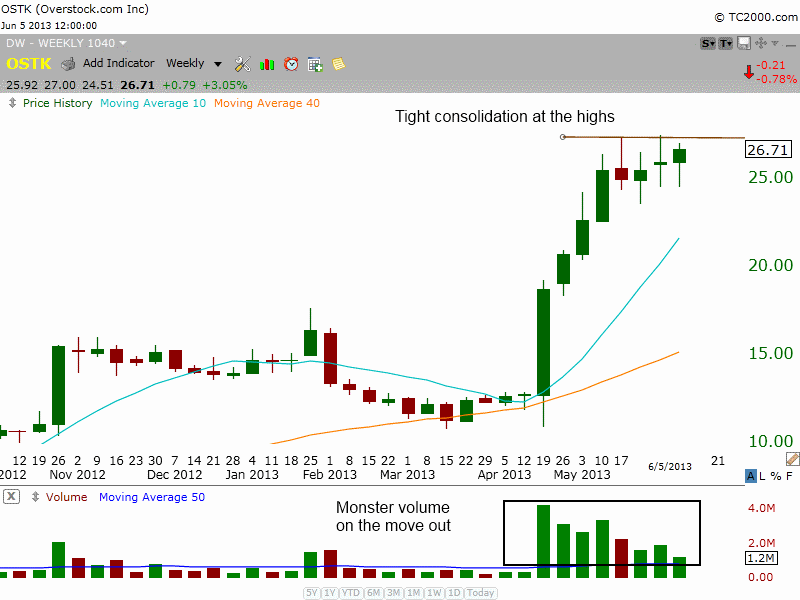Click the May 2013 date axis label
Image resolution: width=800 pixels, height=600 pixels.
pyautogui.click(x=582, y=474)
